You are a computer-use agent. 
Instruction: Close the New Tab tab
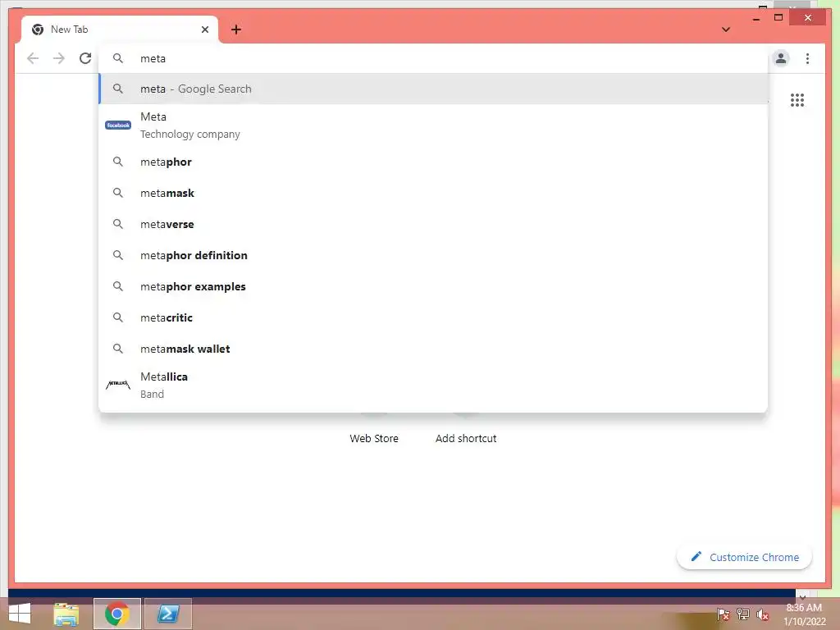point(204,30)
